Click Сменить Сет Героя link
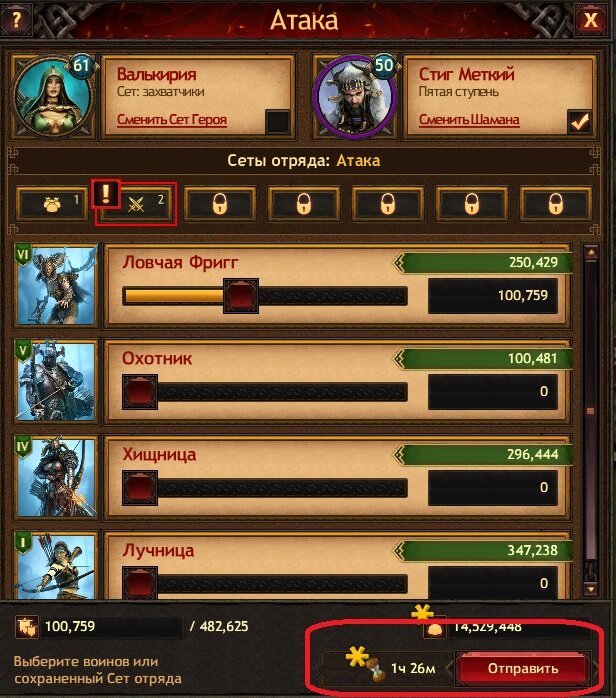616x698 pixels. coord(172,120)
